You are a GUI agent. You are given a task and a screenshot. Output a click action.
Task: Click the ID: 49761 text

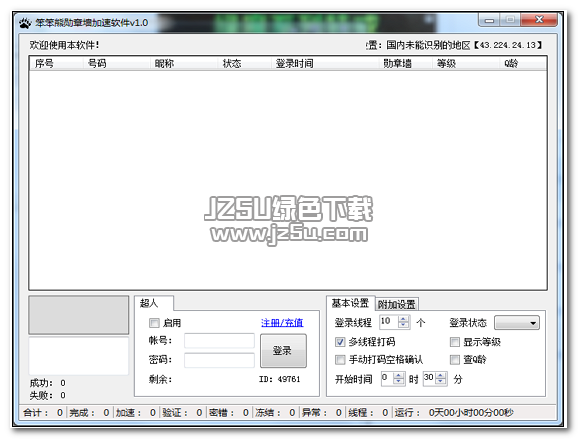click(280, 379)
